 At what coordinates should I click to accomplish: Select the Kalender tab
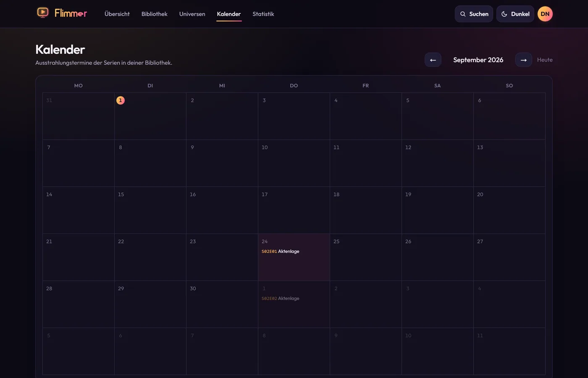[x=229, y=14]
